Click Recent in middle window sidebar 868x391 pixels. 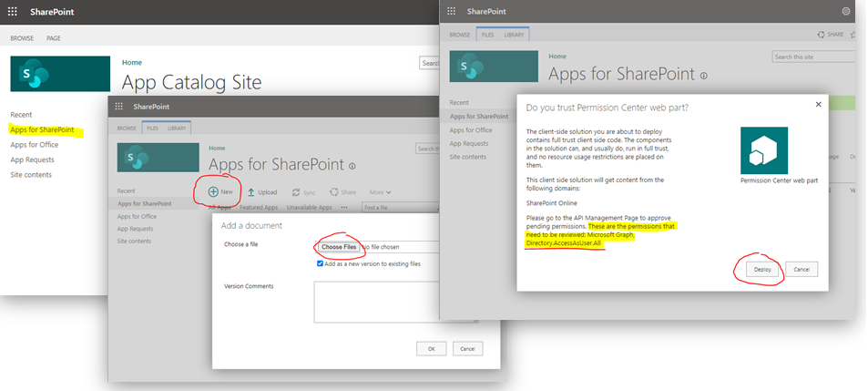click(x=127, y=190)
